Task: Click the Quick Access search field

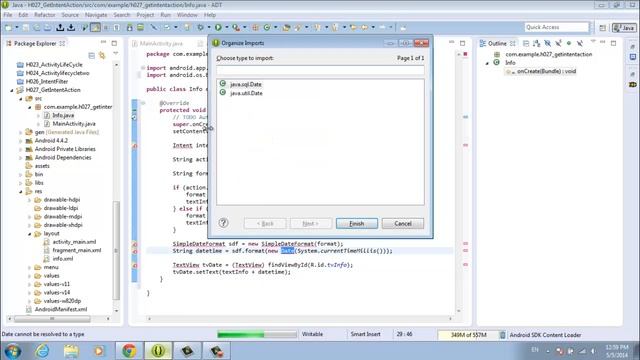Action: [x=557, y=27]
